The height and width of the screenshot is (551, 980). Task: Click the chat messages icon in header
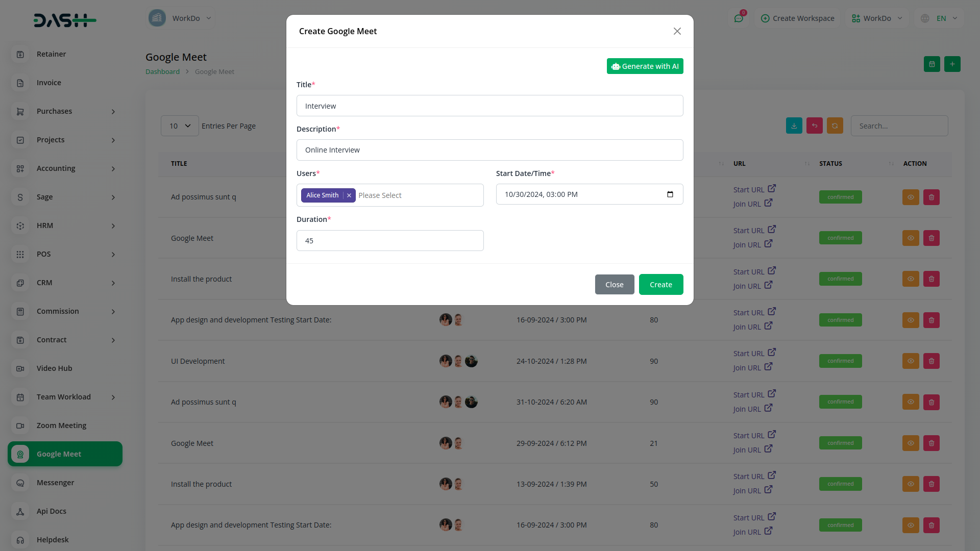(739, 18)
